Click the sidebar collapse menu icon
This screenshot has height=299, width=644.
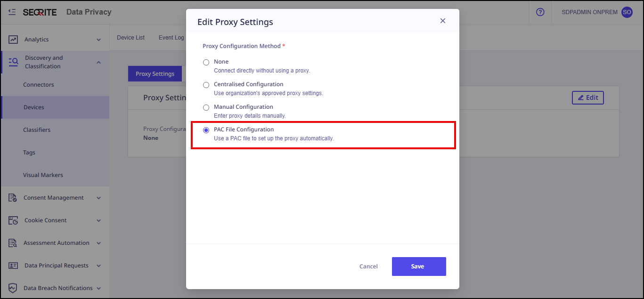[12, 12]
